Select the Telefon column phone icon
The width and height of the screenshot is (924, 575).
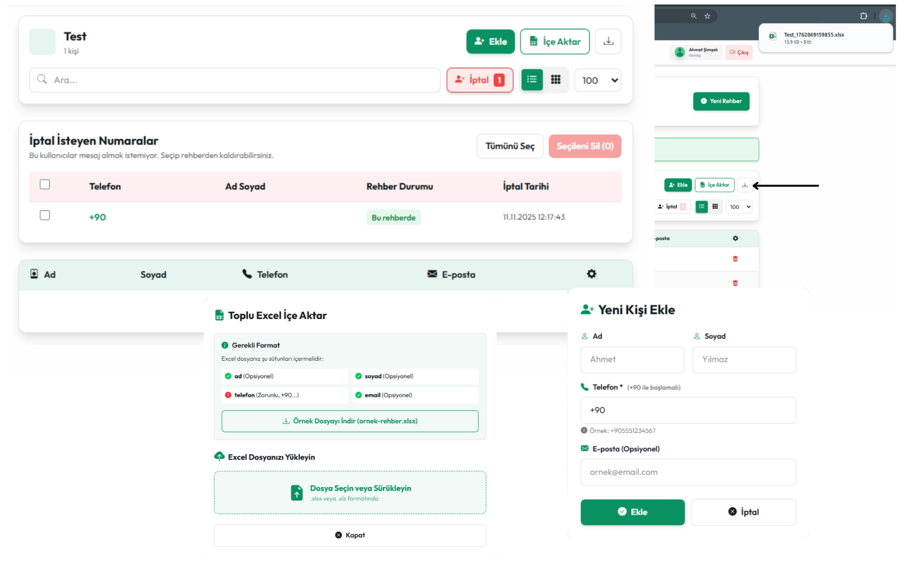coord(246,275)
